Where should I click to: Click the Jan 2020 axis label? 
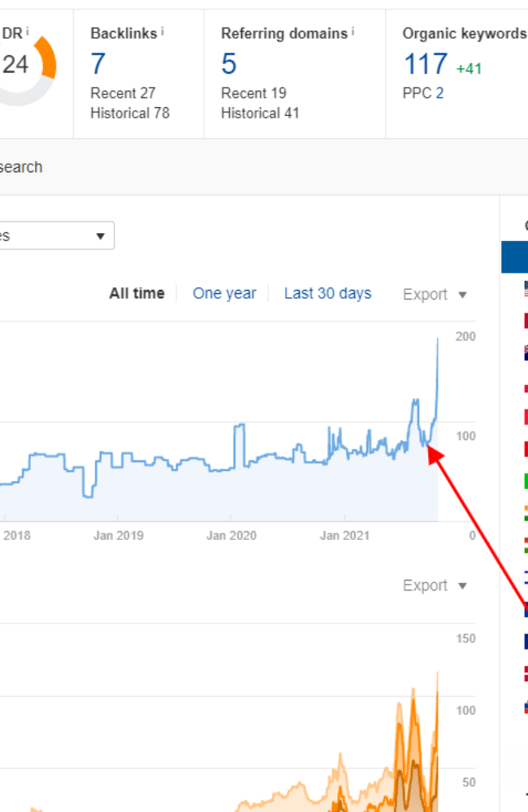[x=231, y=535]
